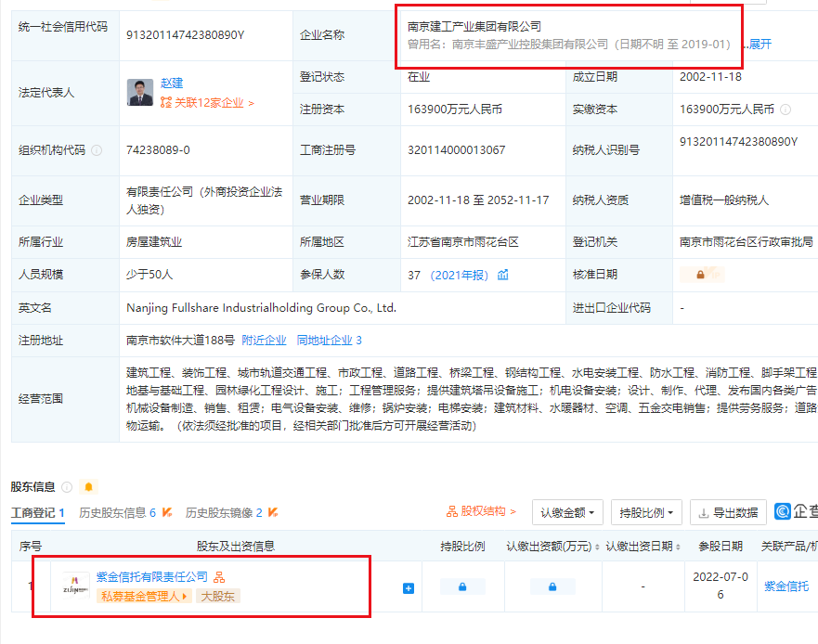Click info icon next to 组织机构代码
The width and height of the screenshot is (818, 644).
click(x=97, y=150)
